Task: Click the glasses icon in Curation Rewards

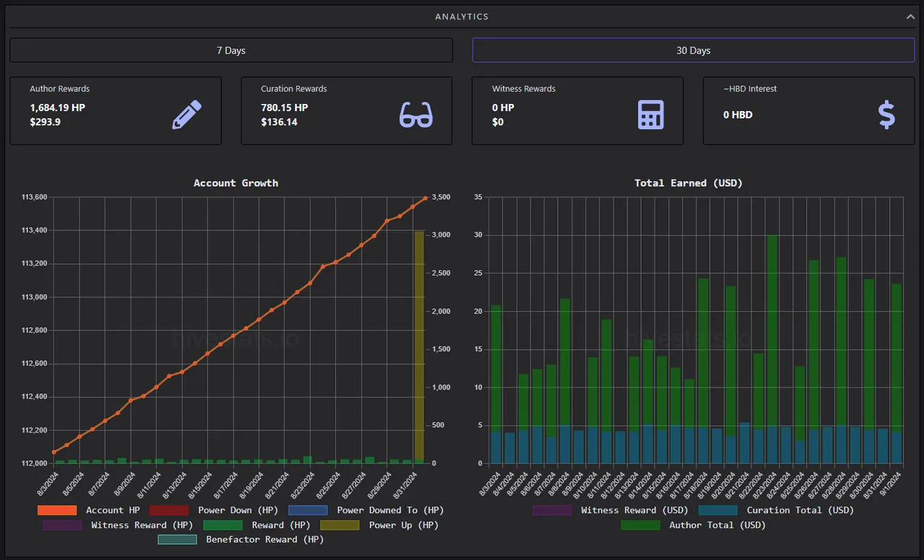Action: pos(417,115)
